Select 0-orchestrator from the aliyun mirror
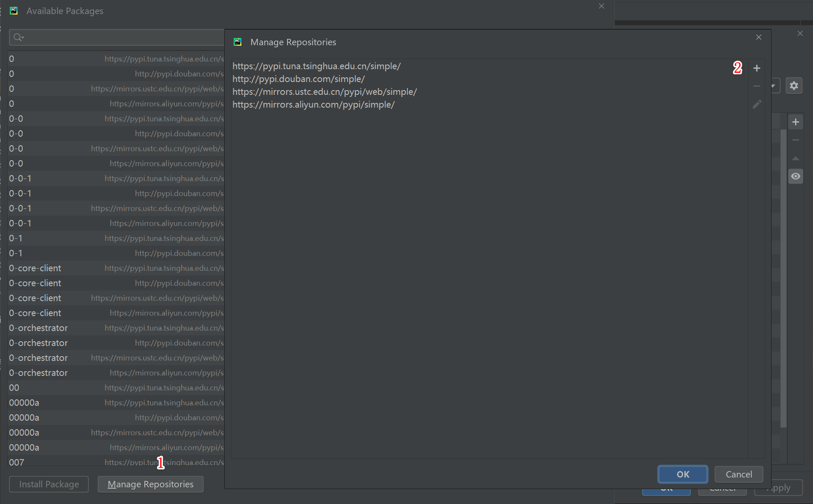The height and width of the screenshot is (504, 813). pos(116,373)
